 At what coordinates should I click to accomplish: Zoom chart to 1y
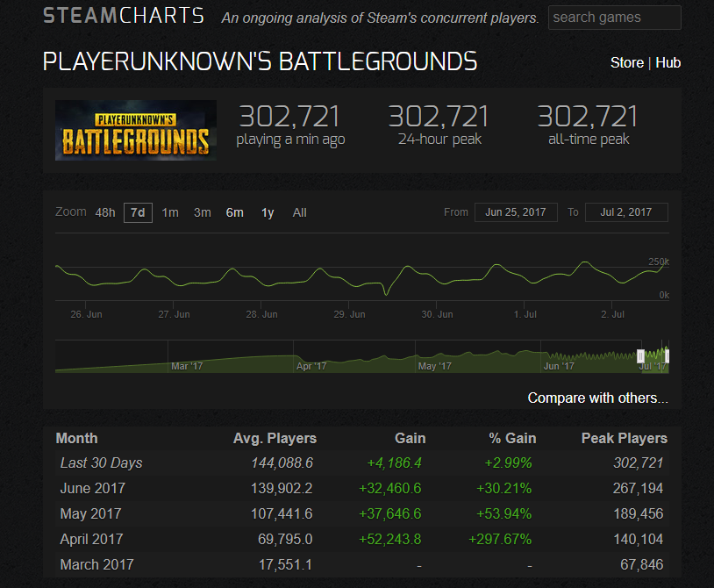tap(268, 212)
